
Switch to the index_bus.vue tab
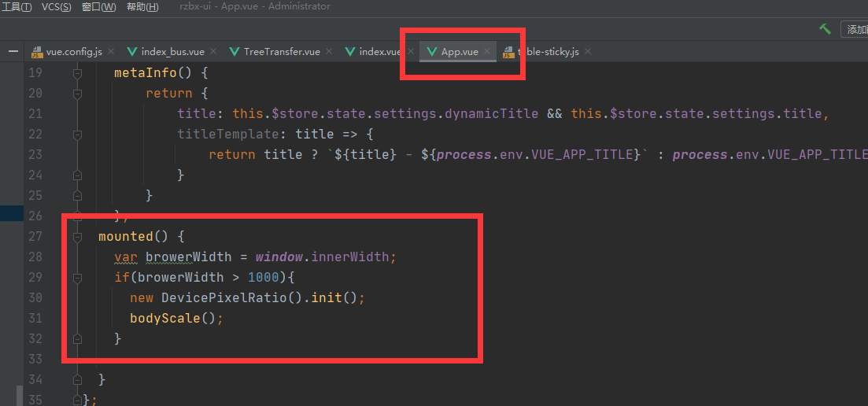click(x=172, y=52)
